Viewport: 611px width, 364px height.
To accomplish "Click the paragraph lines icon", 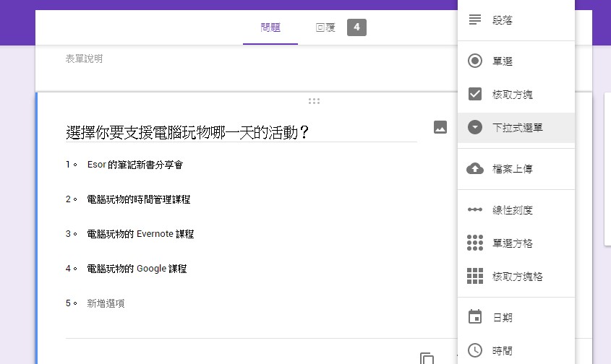I will pyautogui.click(x=474, y=19).
